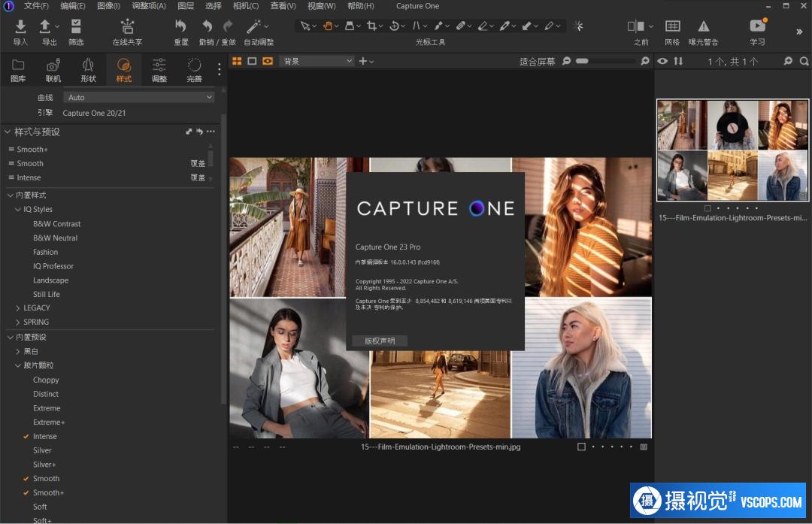Select the Keystone cursor tool

[x=417, y=26]
